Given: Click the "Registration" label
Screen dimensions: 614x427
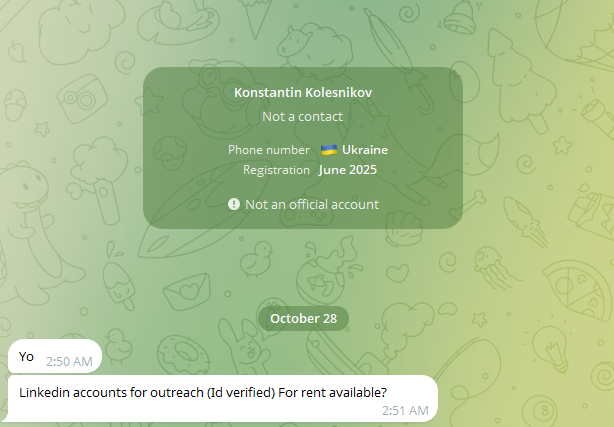Looking at the screenshot, I should pos(276,170).
